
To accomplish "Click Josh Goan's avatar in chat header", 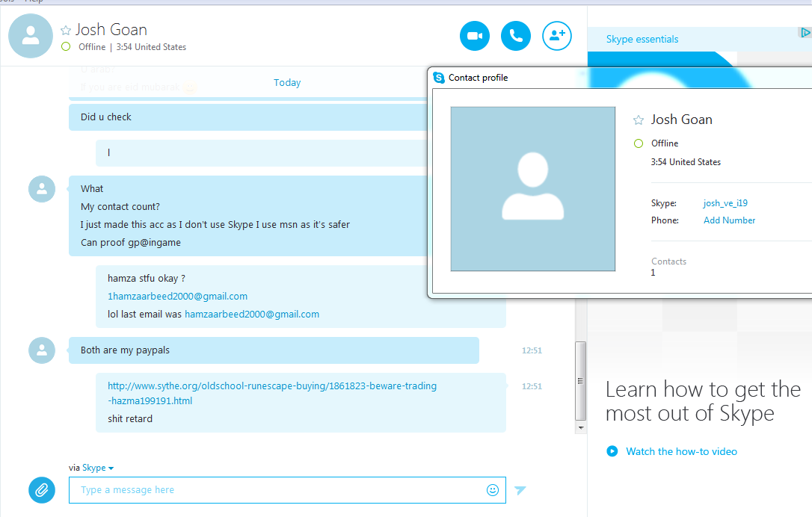I will tap(31, 36).
